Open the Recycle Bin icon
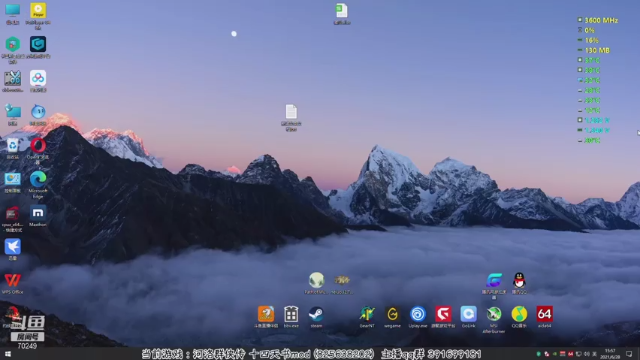Viewport: 640px width, 360px height. [x=13, y=148]
